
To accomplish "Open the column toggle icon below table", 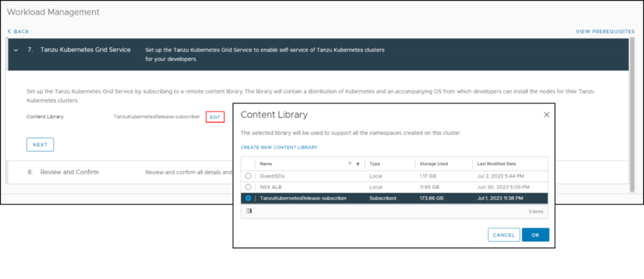I will click(x=249, y=211).
